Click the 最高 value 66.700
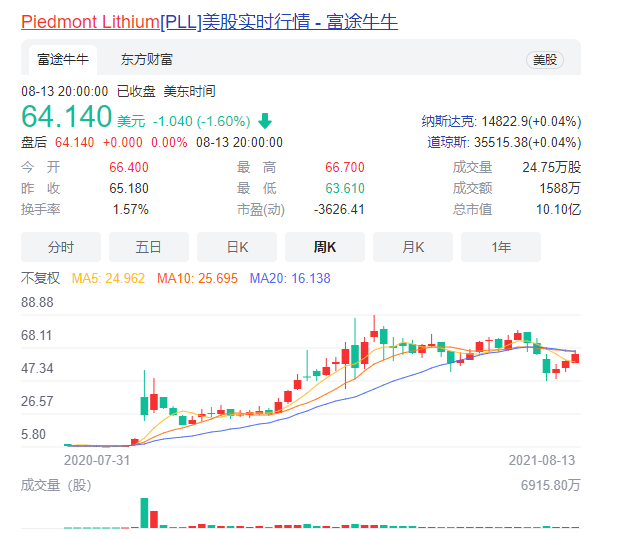This screenshot has width=622, height=540. [x=345, y=167]
